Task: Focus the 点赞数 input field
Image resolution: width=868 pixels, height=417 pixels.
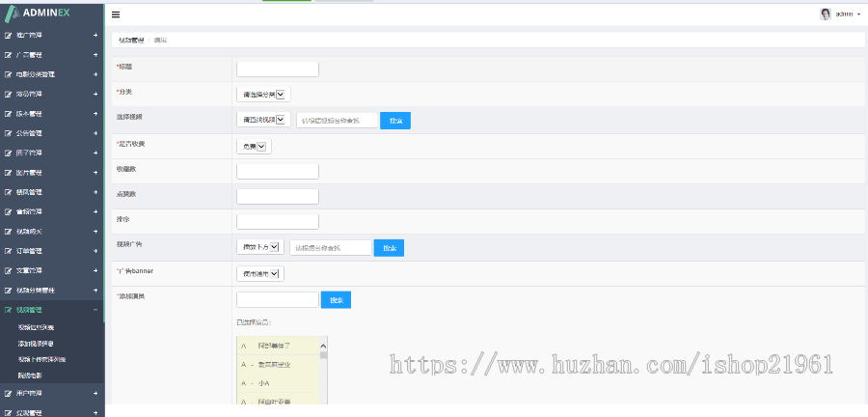Action: point(278,196)
